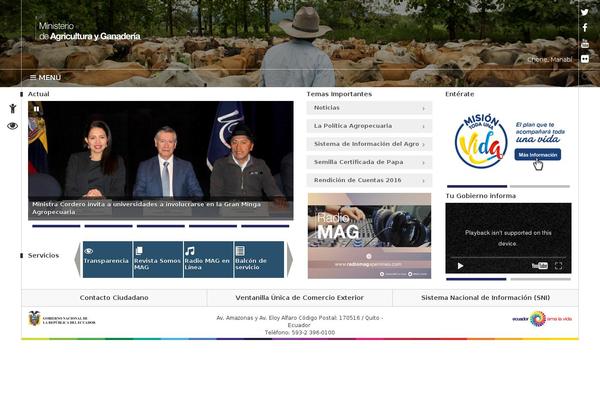This screenshot has width=600, height=400.
Task: Click the Misión Toda una Vida circular logo
Action: tap(481, 141)
